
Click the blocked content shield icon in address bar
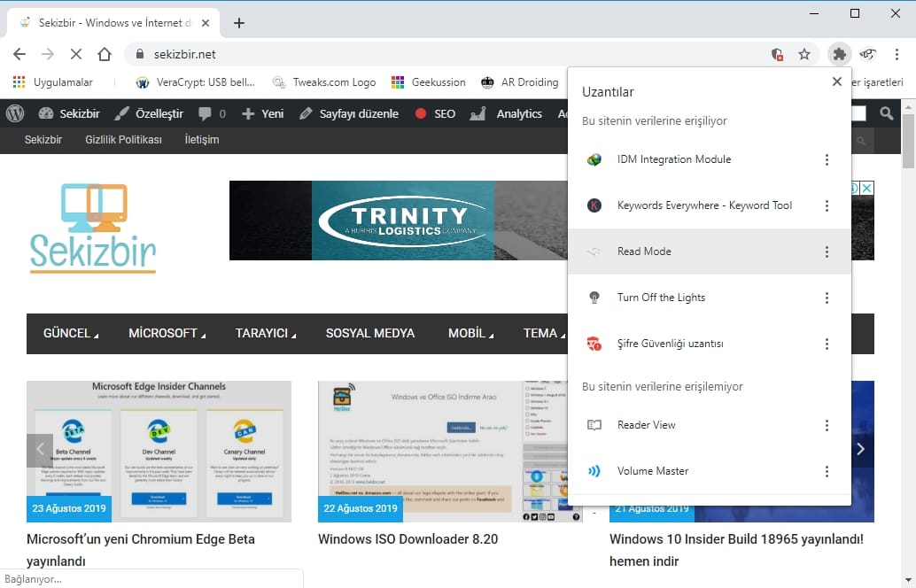777,54
